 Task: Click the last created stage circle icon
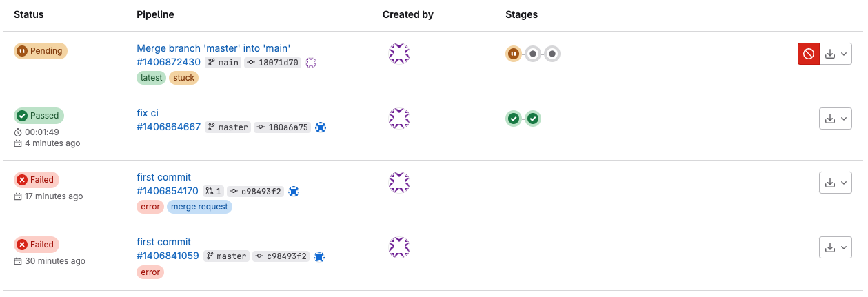click(552, 54)
